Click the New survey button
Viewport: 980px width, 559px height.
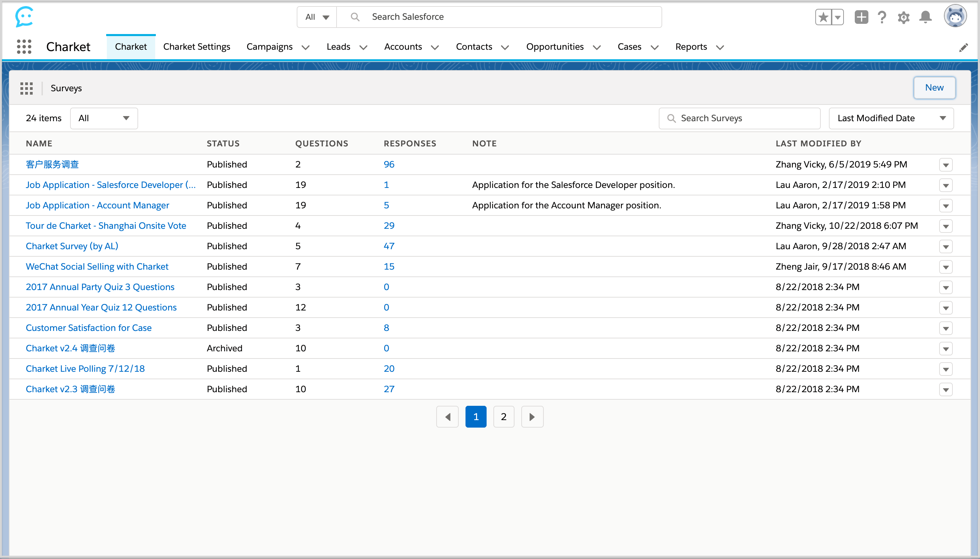(x=934, y=88)
